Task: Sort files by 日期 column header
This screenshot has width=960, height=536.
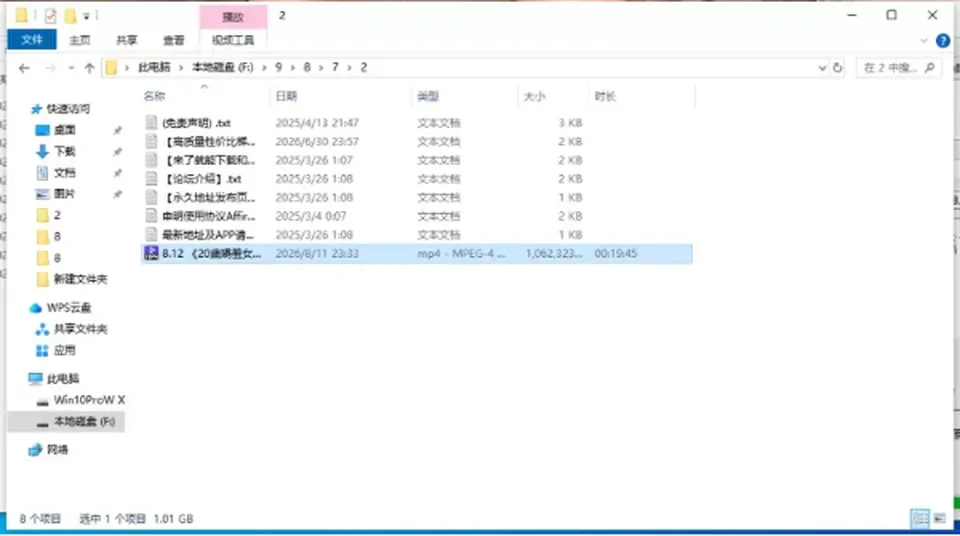Action: [x=286, y=96]
